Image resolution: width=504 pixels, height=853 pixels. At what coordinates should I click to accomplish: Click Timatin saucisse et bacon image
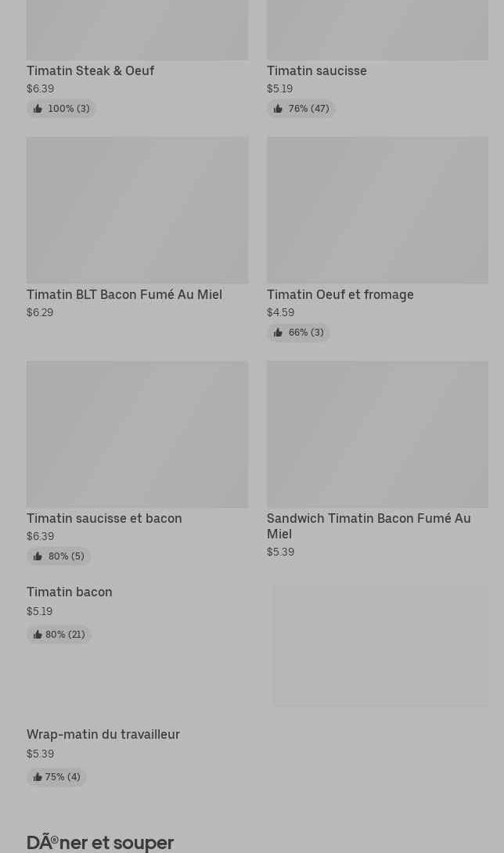(x=137, y=434)
